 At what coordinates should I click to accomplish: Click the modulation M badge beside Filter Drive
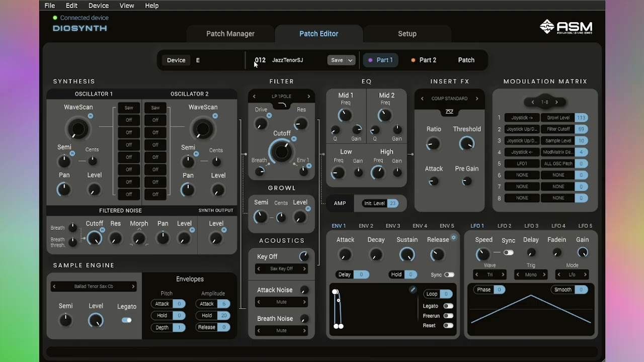pyautogui.click(x=269, y=115)
